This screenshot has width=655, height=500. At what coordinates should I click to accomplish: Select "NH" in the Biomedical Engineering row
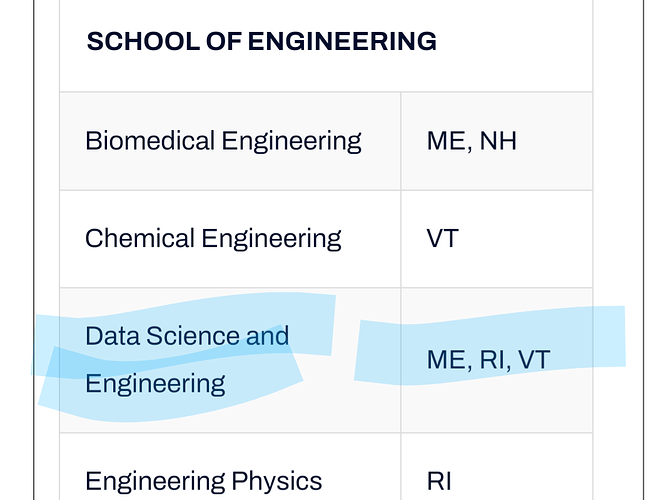tap(498, 140)
